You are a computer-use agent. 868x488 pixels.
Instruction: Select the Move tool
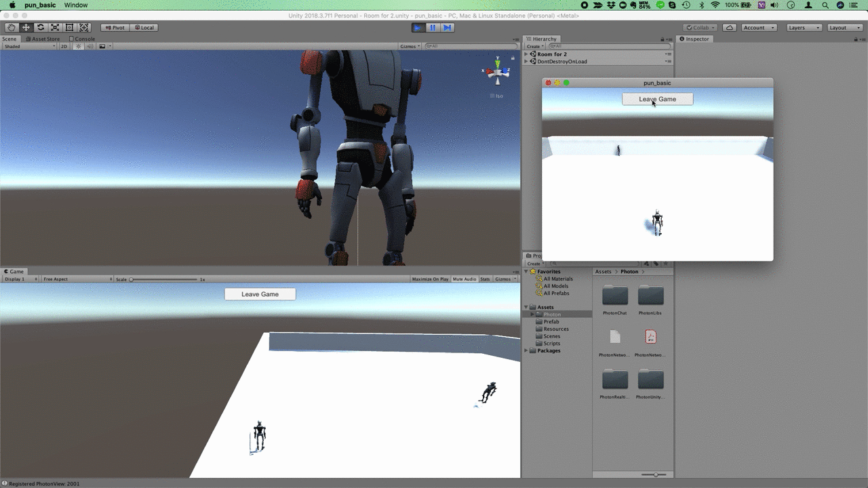pyautogui.click(x=26, y=28)
